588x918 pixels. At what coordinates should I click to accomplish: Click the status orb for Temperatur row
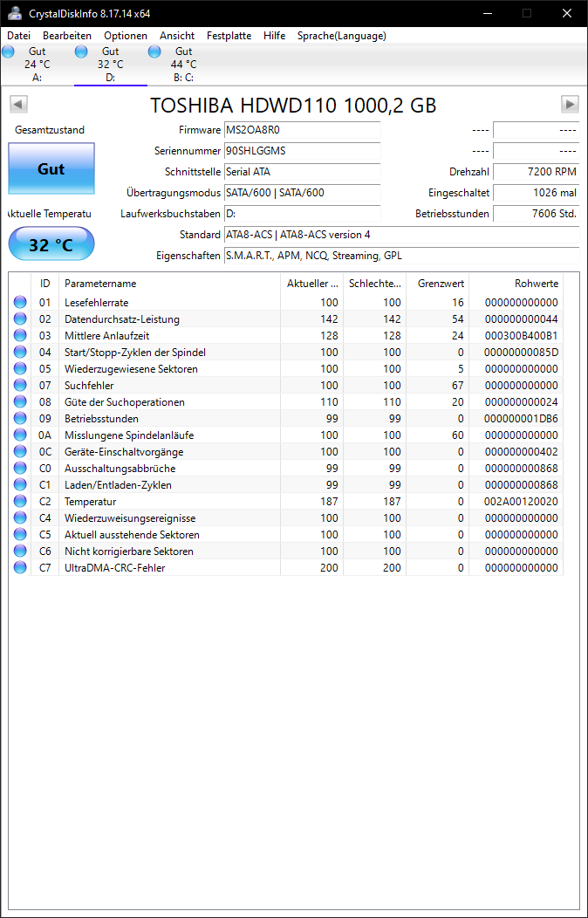click(20, 501)
